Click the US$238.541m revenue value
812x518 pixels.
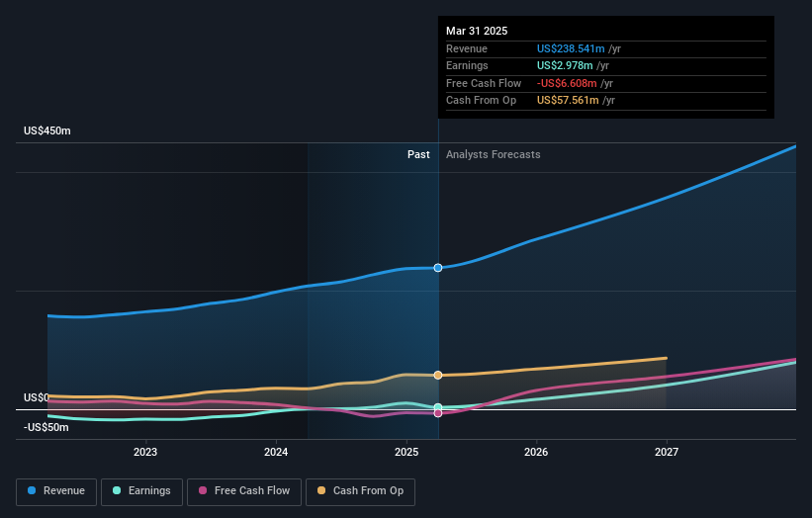point(571,48)
